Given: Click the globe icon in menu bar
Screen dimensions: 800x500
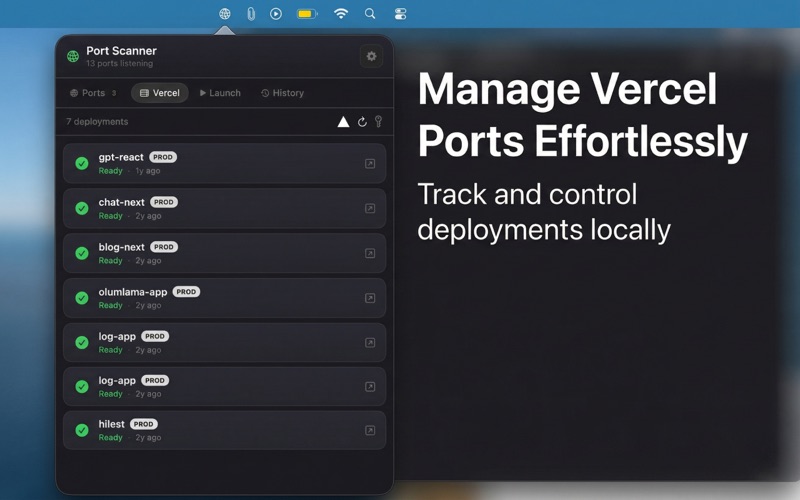Looking at the screenshot, I should pyautogui.click(x=224, y=14).
